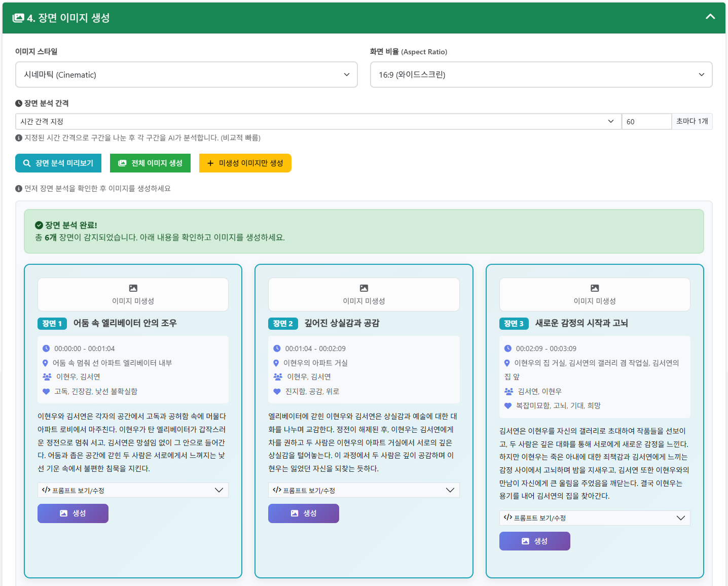The width and height of the screenshot is (728, 586).
Task: Click heart icon beside 복잡미묘함, 고뇌, 기대, 희망
Action: click(508, 405)
